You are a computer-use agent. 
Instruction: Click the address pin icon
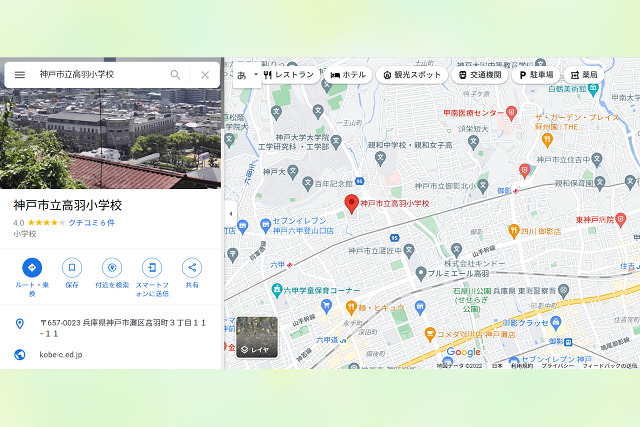point(19,324)
